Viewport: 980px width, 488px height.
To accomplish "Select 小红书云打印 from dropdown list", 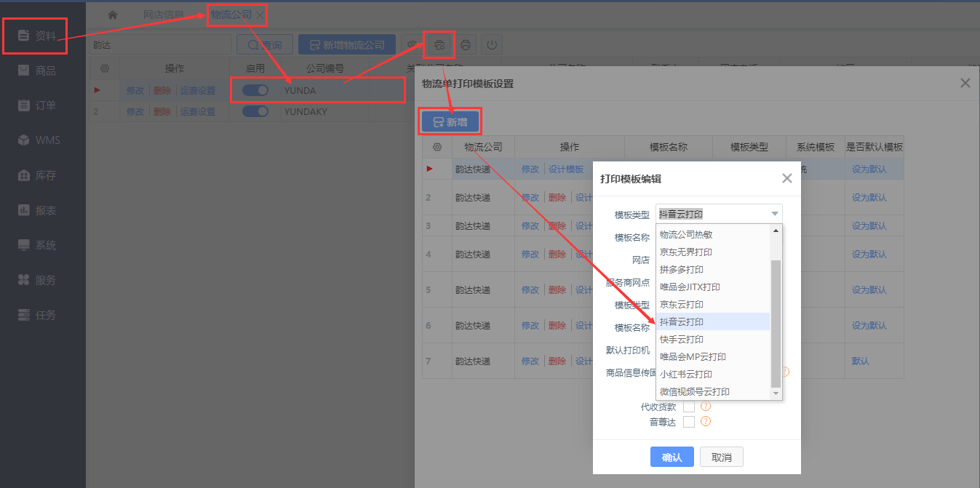I will 714,374.
